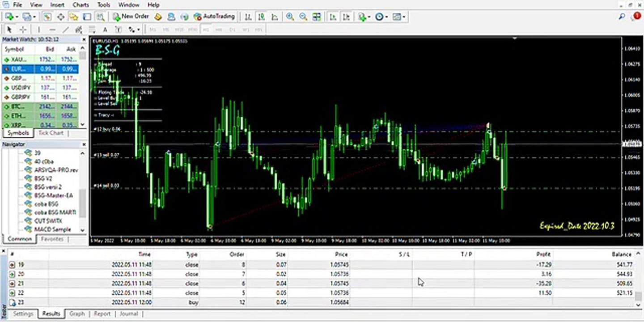Select BSG-Master-EA in Navigator

[53, 195]
